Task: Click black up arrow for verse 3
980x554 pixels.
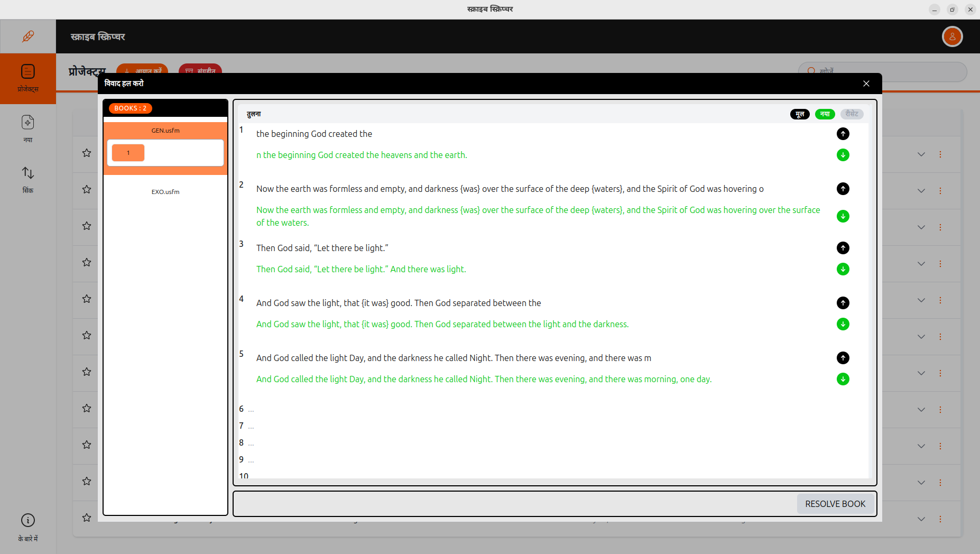Action: (x=843, y=248)
